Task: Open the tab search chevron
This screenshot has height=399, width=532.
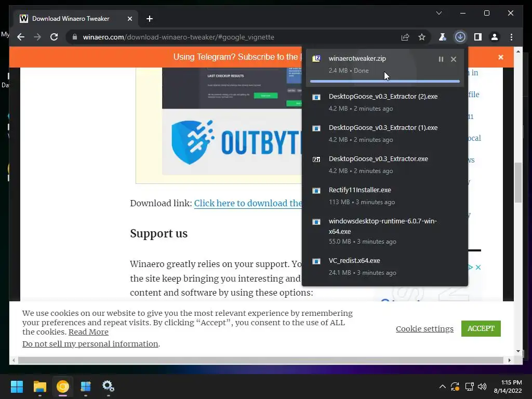Action: tap(439, 13)
